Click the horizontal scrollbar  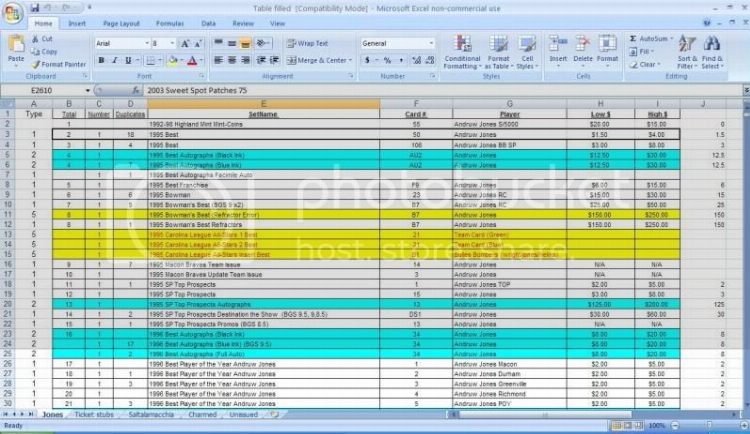(545, 415)
